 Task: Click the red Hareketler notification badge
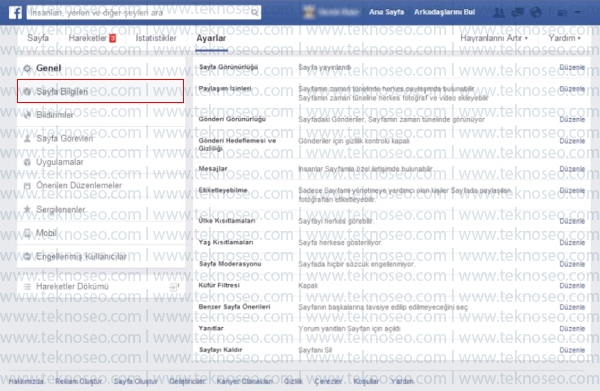point(112,38)
